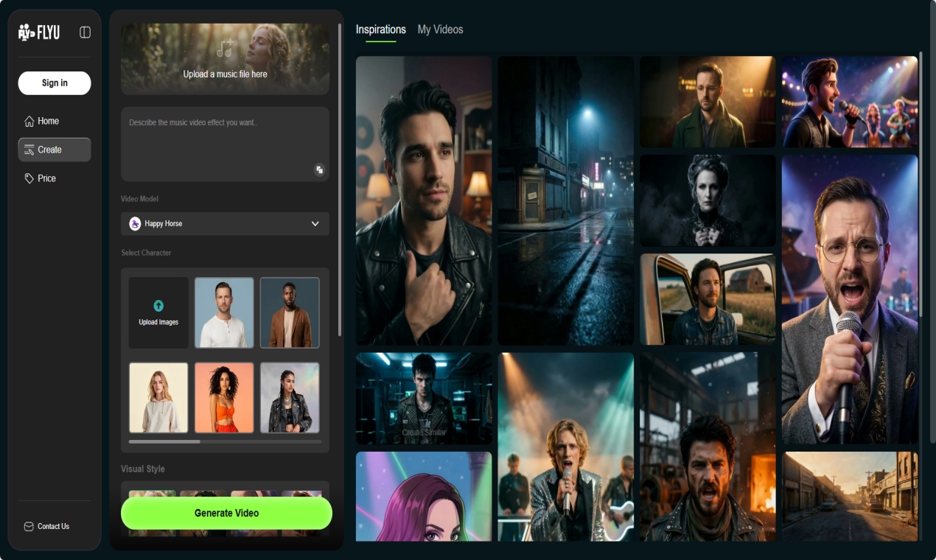Click the Select Character label
Image resolution: width=936 pixels, height=560 pixels.
coord(146,253)
